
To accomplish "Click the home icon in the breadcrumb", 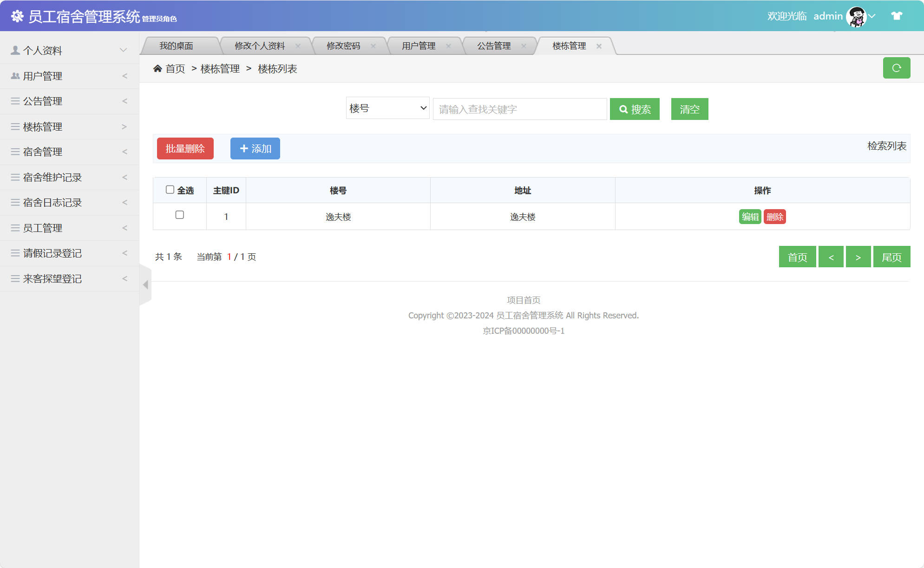I will [157, 68].
